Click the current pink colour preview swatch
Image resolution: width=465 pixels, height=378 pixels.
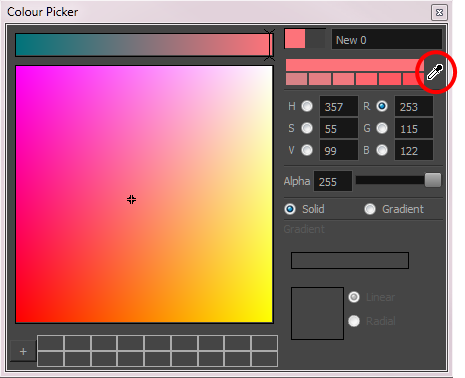[295, 39]
